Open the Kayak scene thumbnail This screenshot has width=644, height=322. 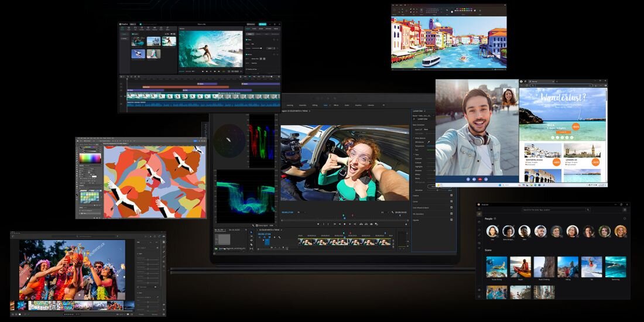pos(520,267)
